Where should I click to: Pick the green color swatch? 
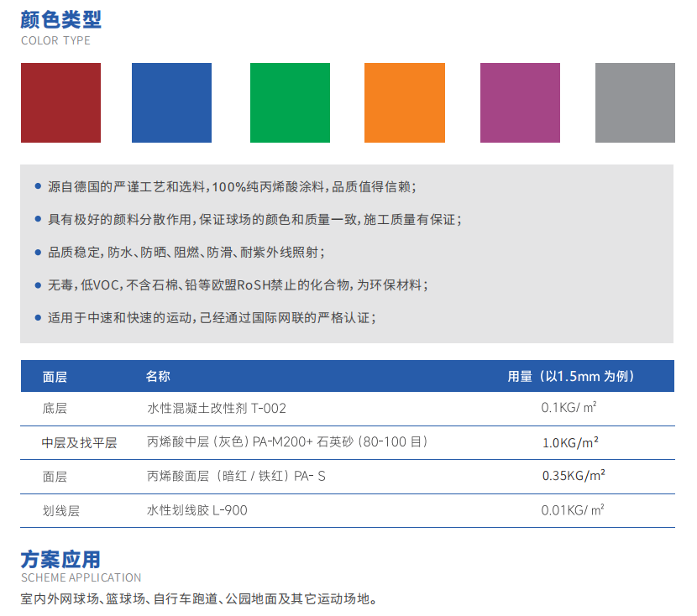[290, 102]
